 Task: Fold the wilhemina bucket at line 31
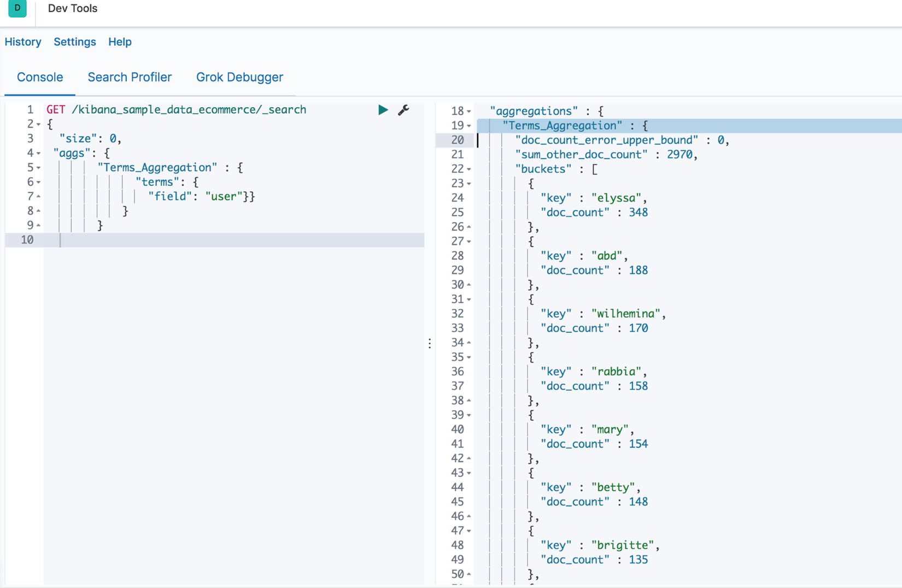[469, 299]
